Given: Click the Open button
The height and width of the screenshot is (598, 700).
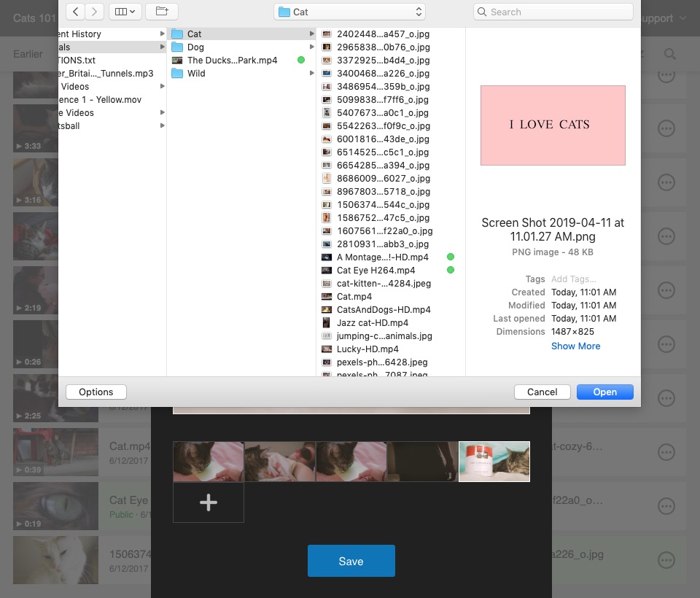Looking at the screenshot, I should [x=605, y=392].
